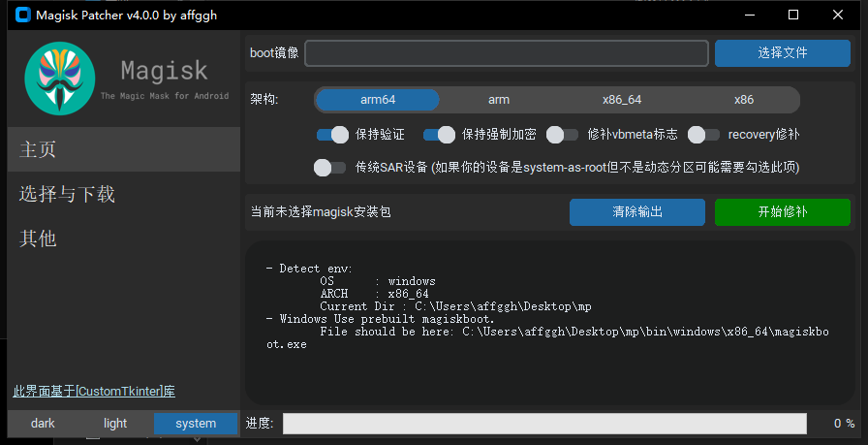Click the Magisk mask logo image
868x445 pixels.
60,79
